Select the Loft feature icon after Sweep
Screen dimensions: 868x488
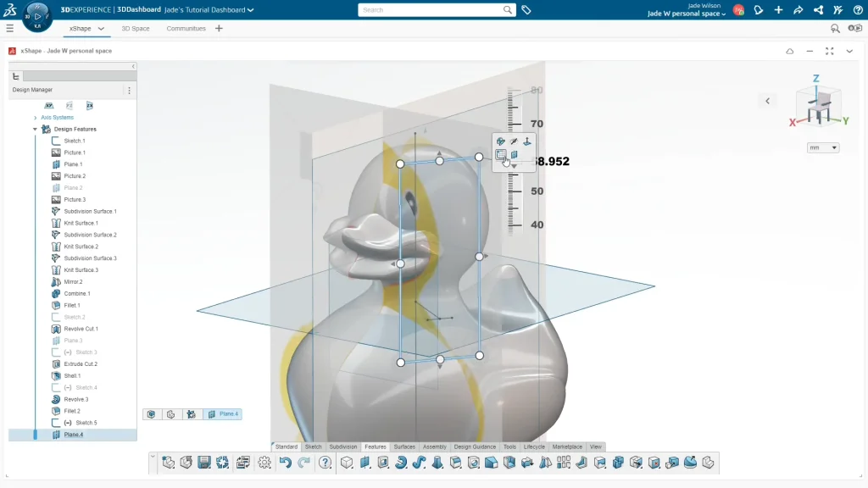coord(437,463)
